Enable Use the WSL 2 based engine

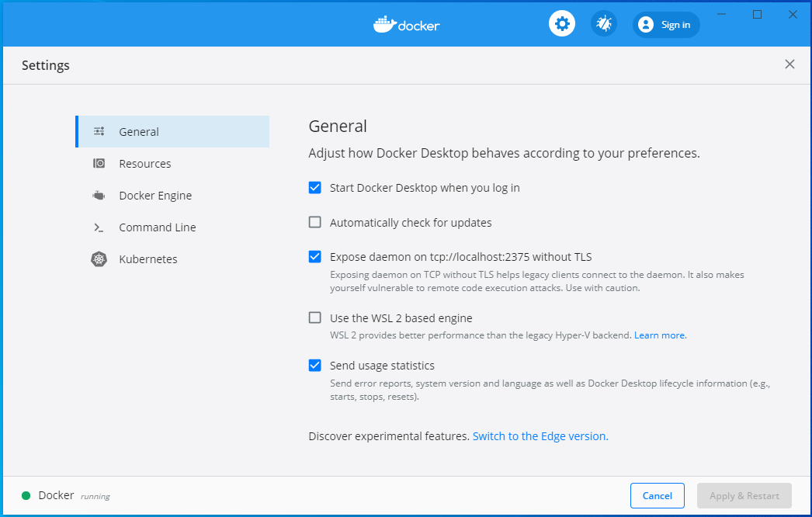pyautogui.click(x=314, y=317)
